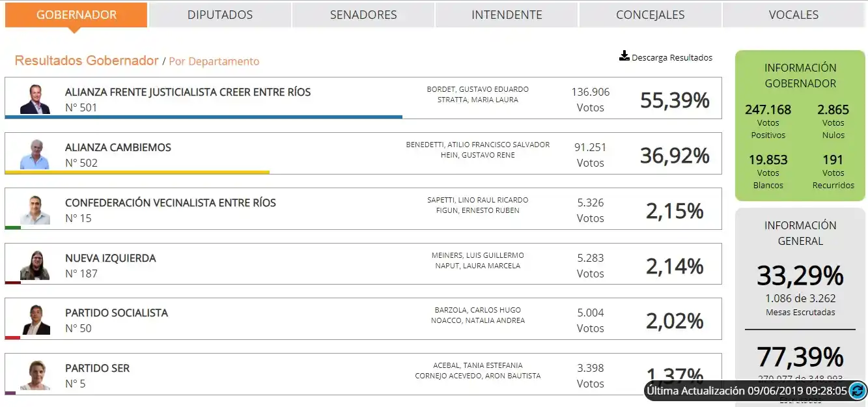Show the Vocales results tab
This screenshot has width=868, height=407.
[x=793, y=15]
